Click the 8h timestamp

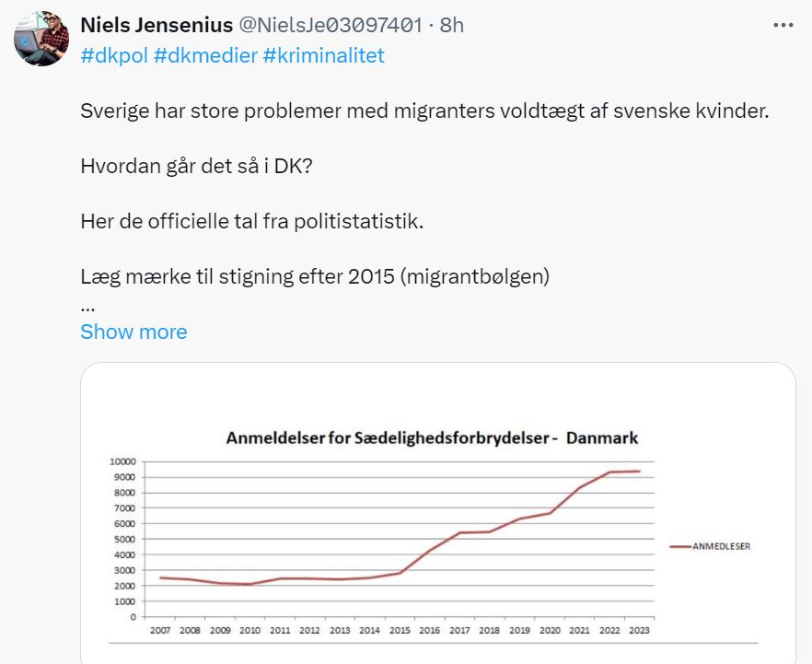click(x=452, y=26)
